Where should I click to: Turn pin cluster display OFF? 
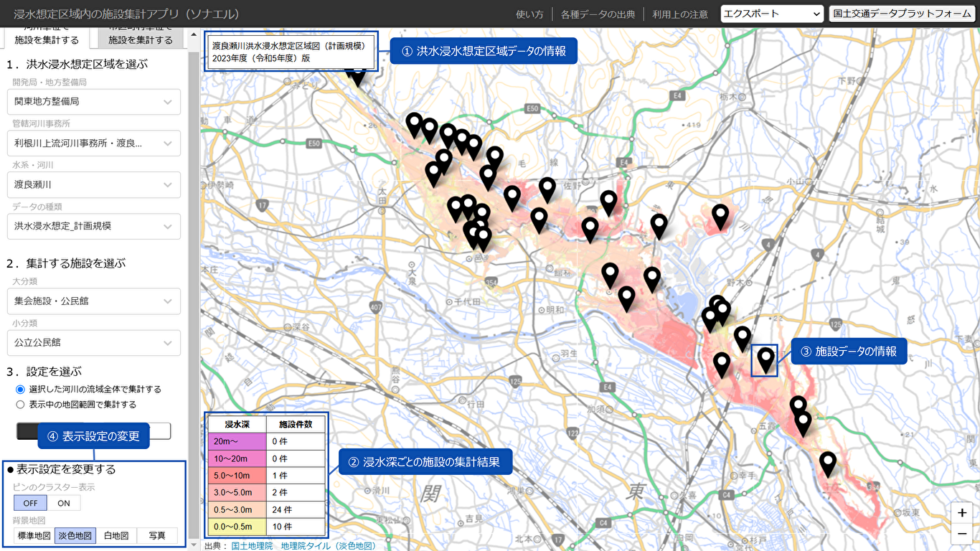point(30,503)
